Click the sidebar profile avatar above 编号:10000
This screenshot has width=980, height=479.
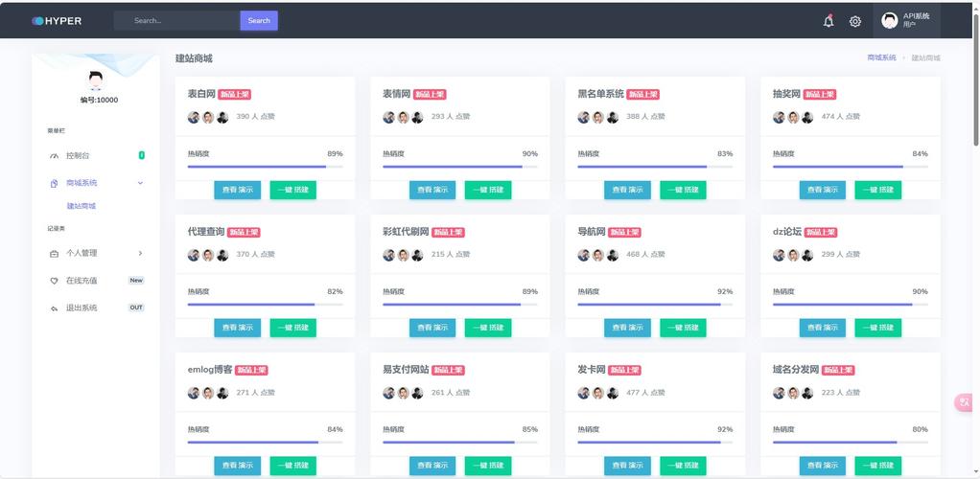pyautogui.click(x=96, y=80)
